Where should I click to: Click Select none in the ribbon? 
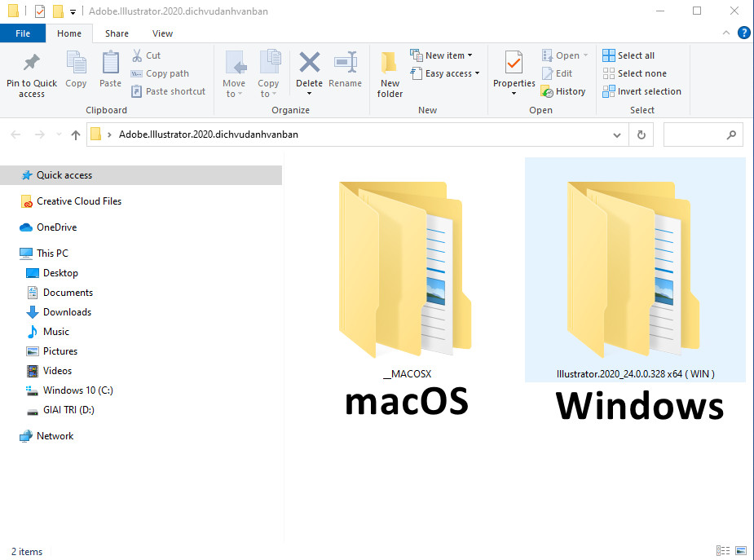[635, 73]
